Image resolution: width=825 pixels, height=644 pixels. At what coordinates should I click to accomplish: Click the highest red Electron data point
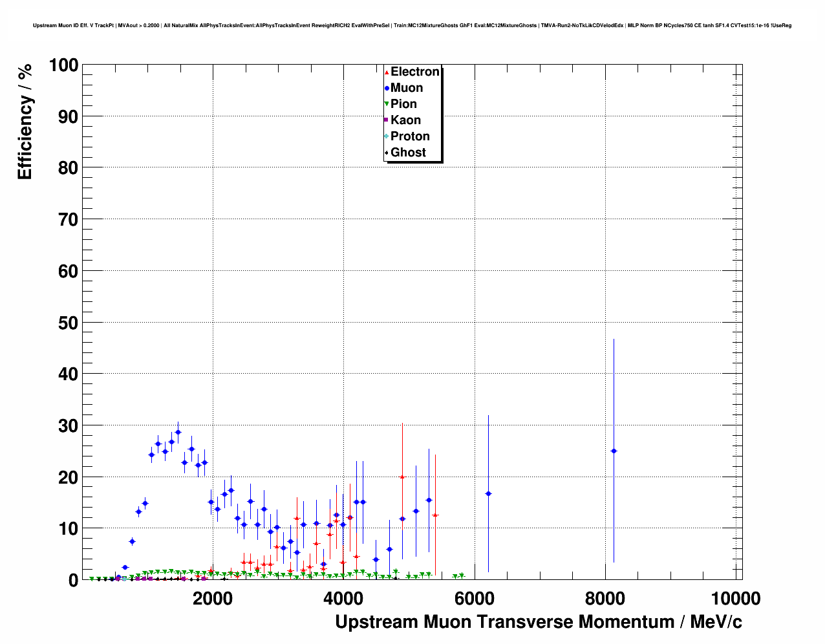pos(402,477)
